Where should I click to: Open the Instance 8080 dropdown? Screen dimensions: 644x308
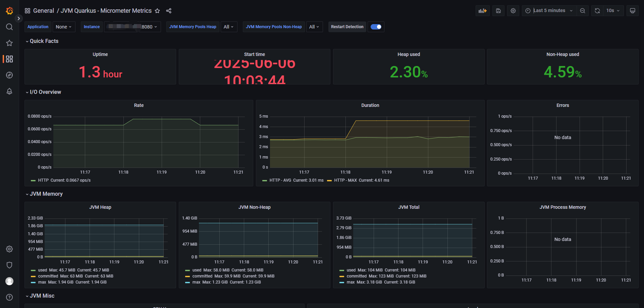pyautogui.click(x=132, y=27)
